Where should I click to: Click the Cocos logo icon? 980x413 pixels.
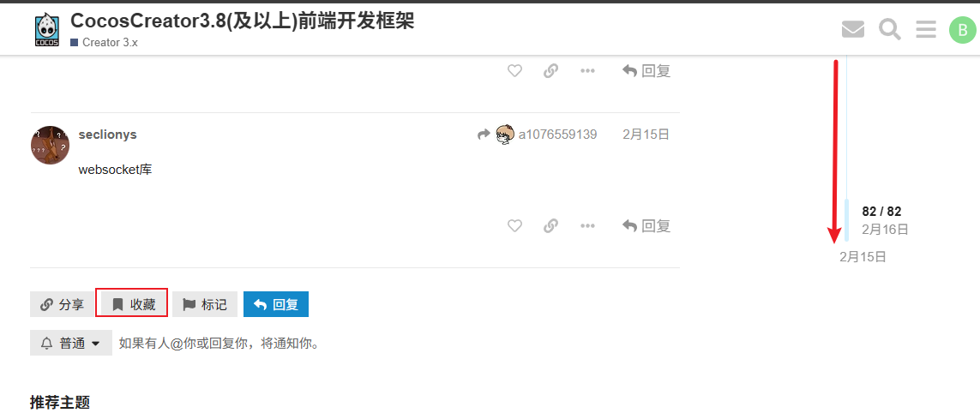point(47,30)
